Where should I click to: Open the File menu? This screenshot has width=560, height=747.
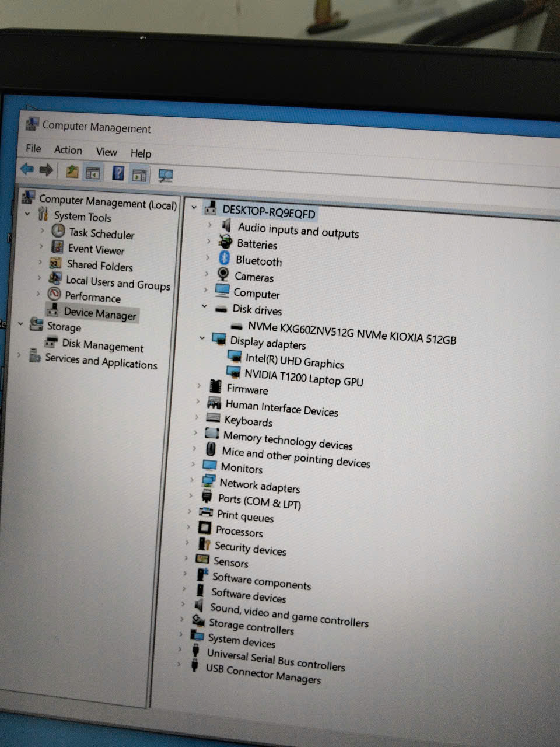pyautogui.click(x=33, y=148)
